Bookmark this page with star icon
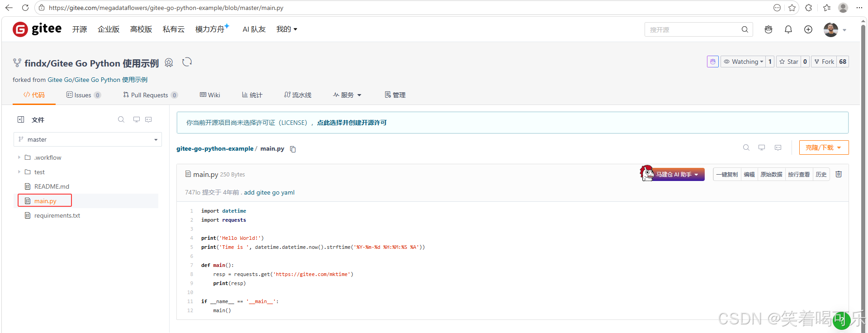The image size is (868, 333). [x=792, y=8]
